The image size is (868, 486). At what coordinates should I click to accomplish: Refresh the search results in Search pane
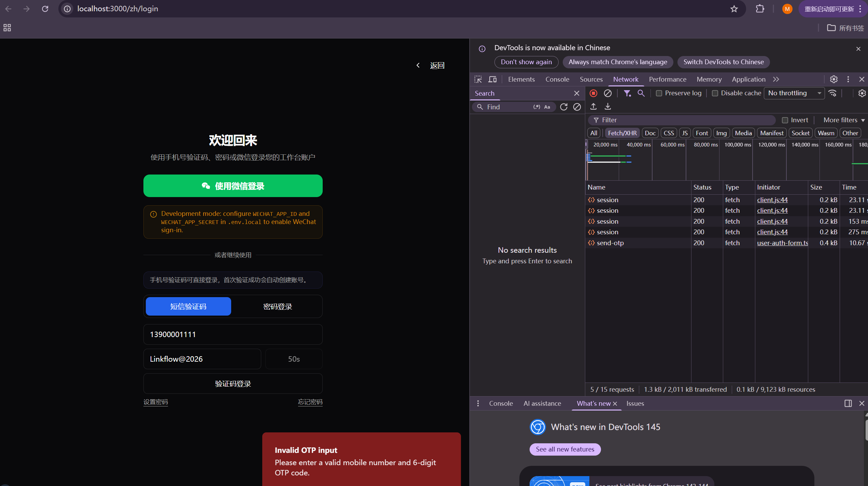[564, 107]
